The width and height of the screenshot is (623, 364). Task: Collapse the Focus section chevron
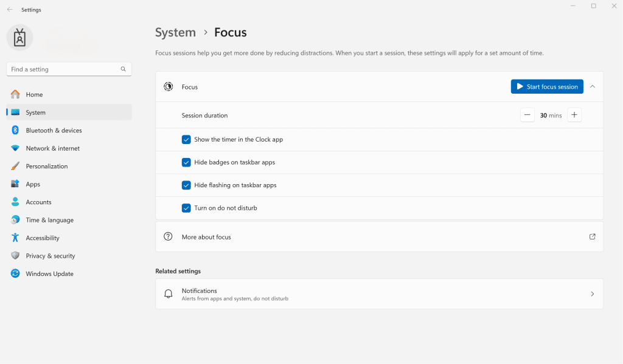pyautogui.click(x=593, y=86)
